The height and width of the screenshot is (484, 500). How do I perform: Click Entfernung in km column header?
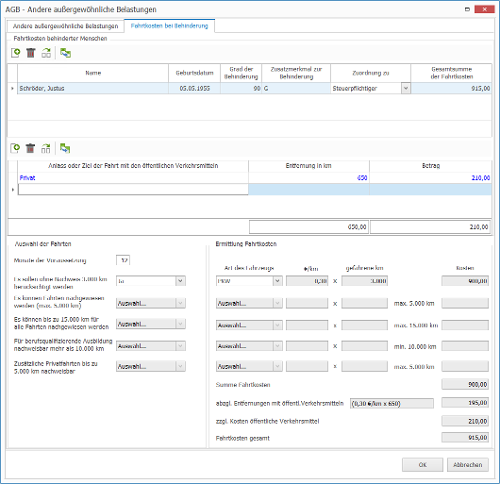tap(309, 166)
